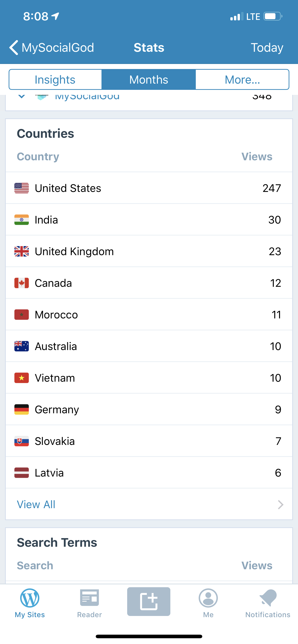Select the United Kingdom row
The image size is (298, 644).
149,251
